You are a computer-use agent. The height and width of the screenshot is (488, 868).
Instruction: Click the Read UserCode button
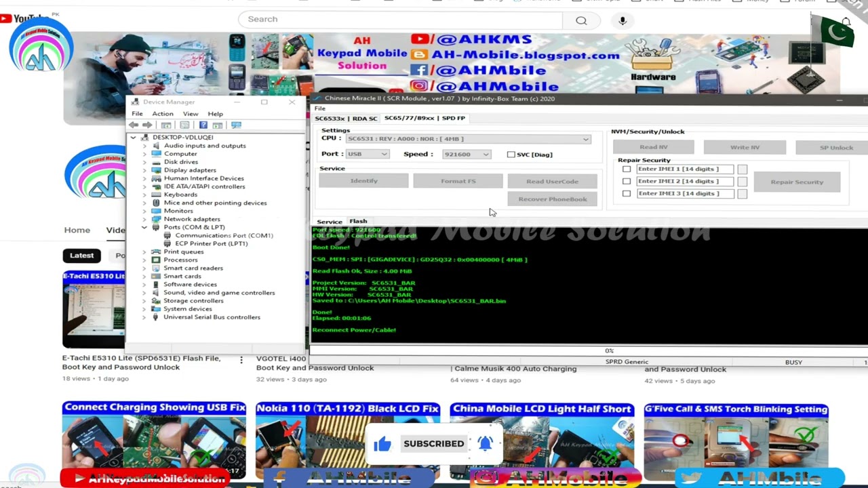click(553, 181)
